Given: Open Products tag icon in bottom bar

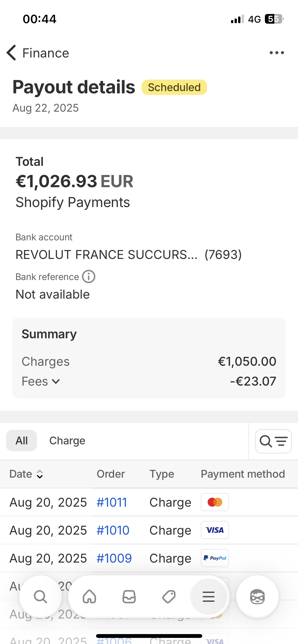Looking at the screenshot, I should pyautogui.click(x=169, y=596).
